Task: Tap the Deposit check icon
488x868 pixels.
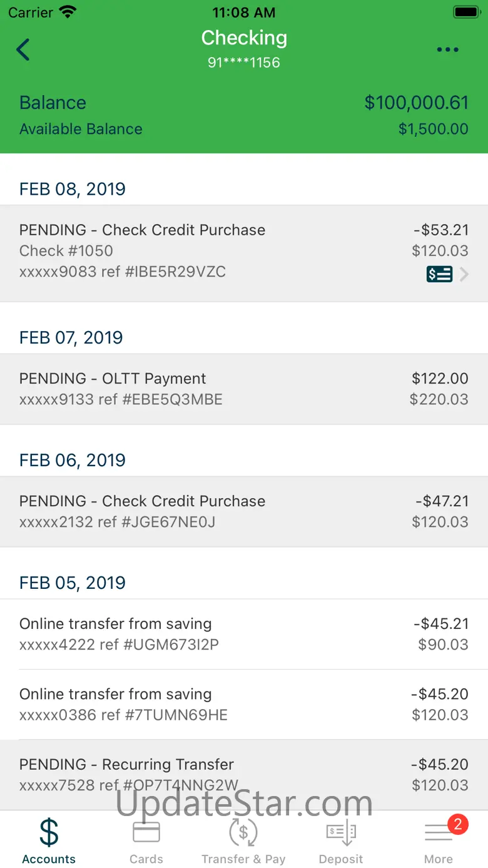Action: coord(341,832)
